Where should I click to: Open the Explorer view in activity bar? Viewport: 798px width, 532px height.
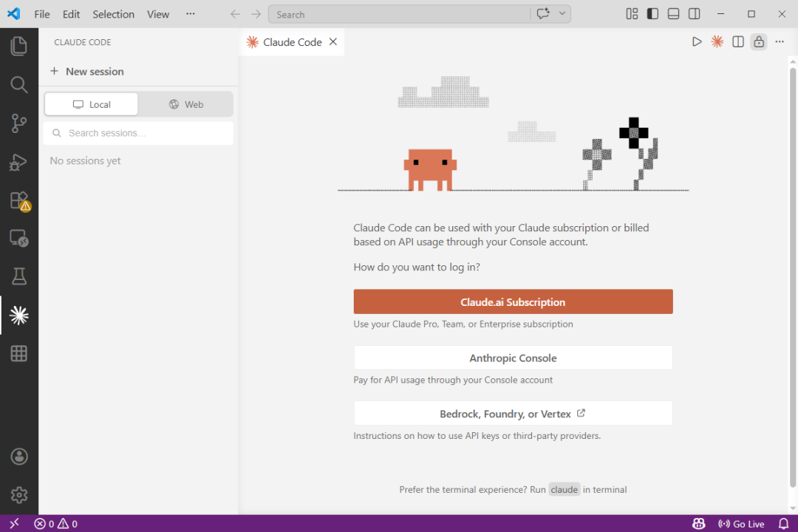tap(18, 47)
